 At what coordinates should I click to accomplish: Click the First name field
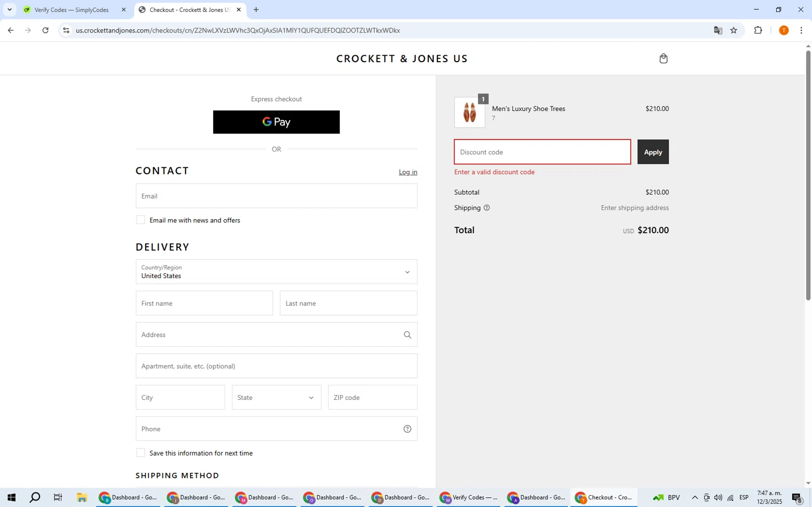[205, 304]
